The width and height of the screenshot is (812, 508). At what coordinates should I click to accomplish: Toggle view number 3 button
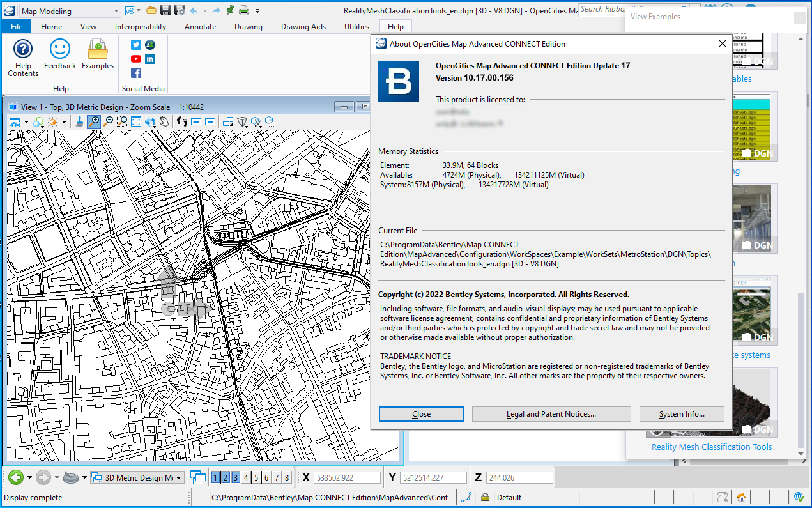(236, 477)
